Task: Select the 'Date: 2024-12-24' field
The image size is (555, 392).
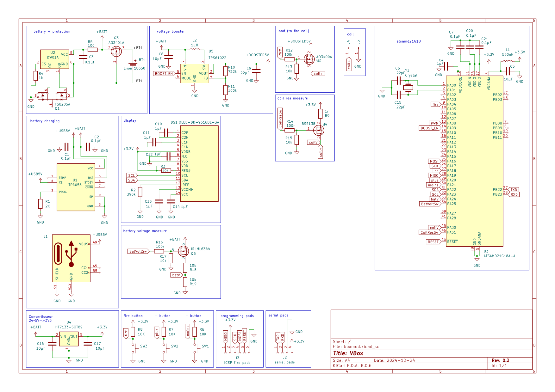Action: [394, 360]
